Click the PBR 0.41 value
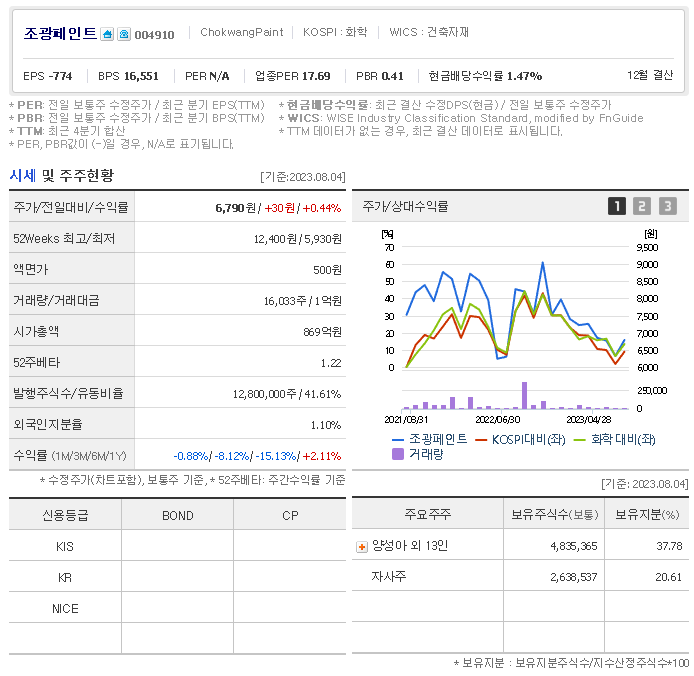This screenshot has height=676, width=694. coord(380,76)
